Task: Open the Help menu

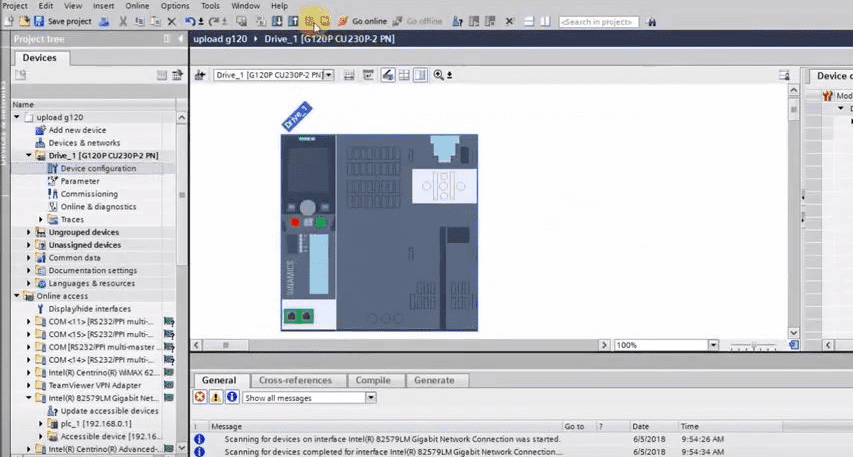Action: click(279, 5)
